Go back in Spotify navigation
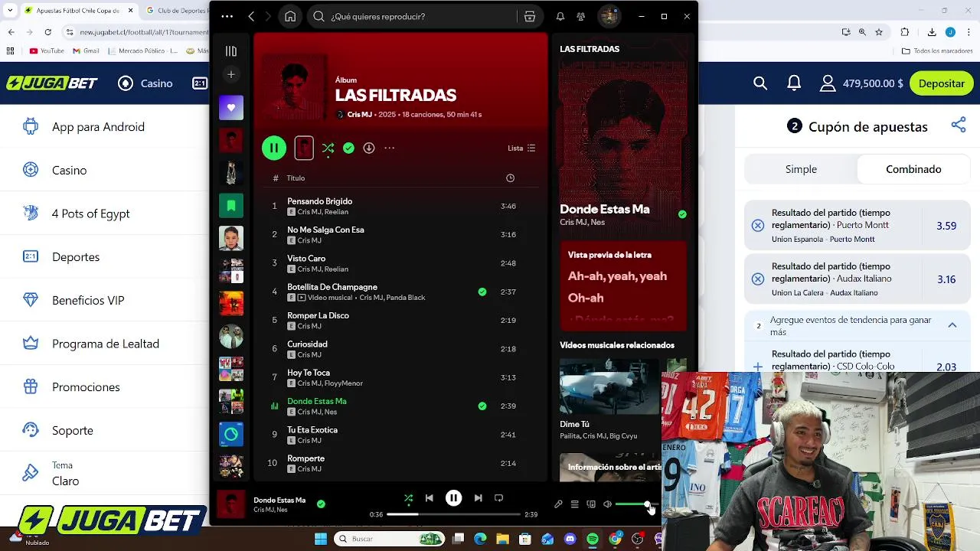980x551 pixels. tap(251, 16)
